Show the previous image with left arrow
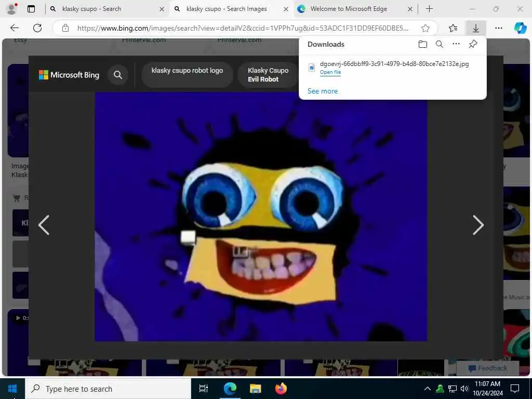This screenshot has height=399, width=532. coord(44,225)
